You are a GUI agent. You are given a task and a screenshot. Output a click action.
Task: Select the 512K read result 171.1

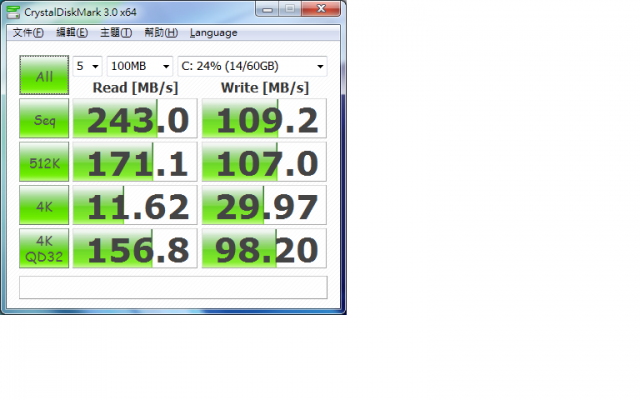[x=135, y=162]
